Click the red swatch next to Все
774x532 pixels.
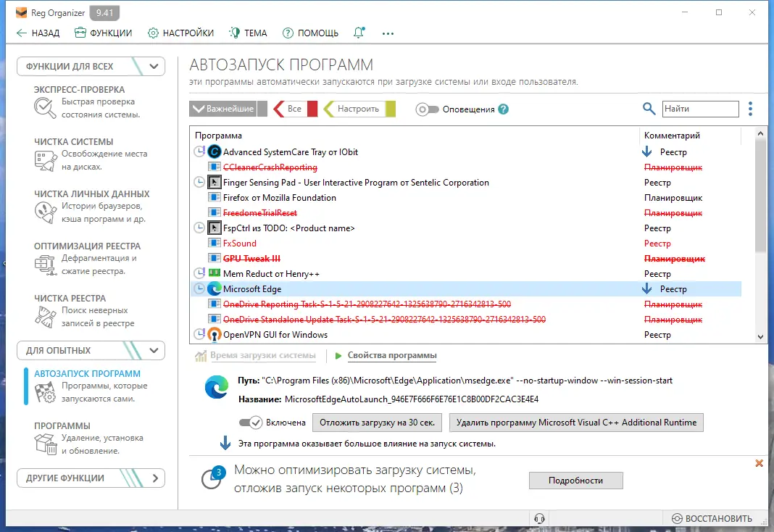point(312,109)
